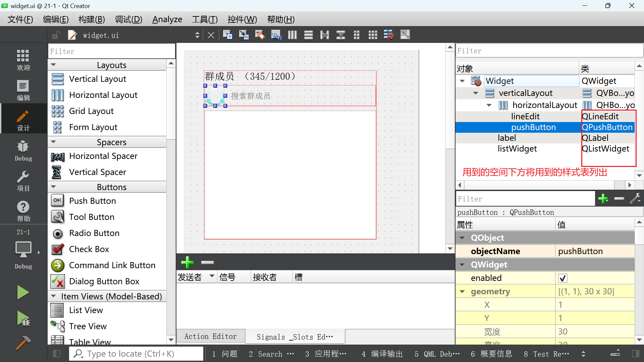Uncheck the enabled property checkbox
The width and height of the screenshot is (644, 362).
point(562,278)
